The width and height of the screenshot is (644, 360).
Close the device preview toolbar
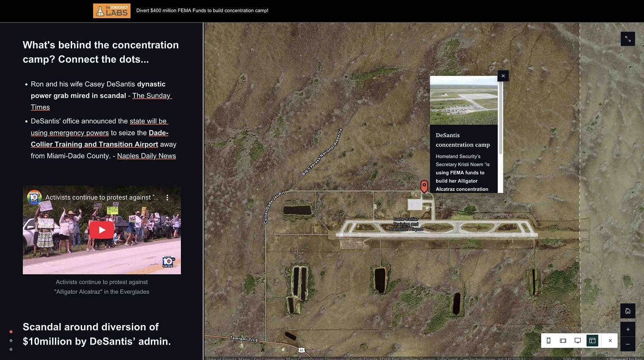point(610,341)
